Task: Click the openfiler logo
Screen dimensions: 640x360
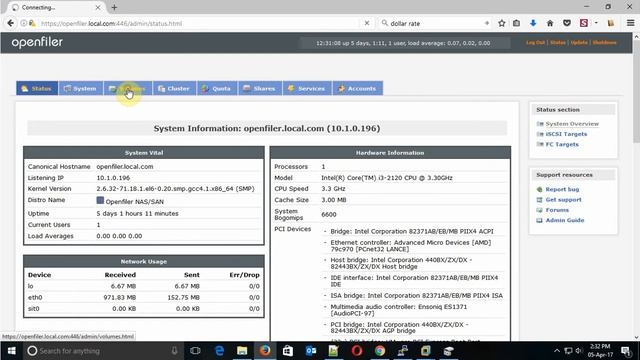Action: pyautogui.click(x=37, y=42)
